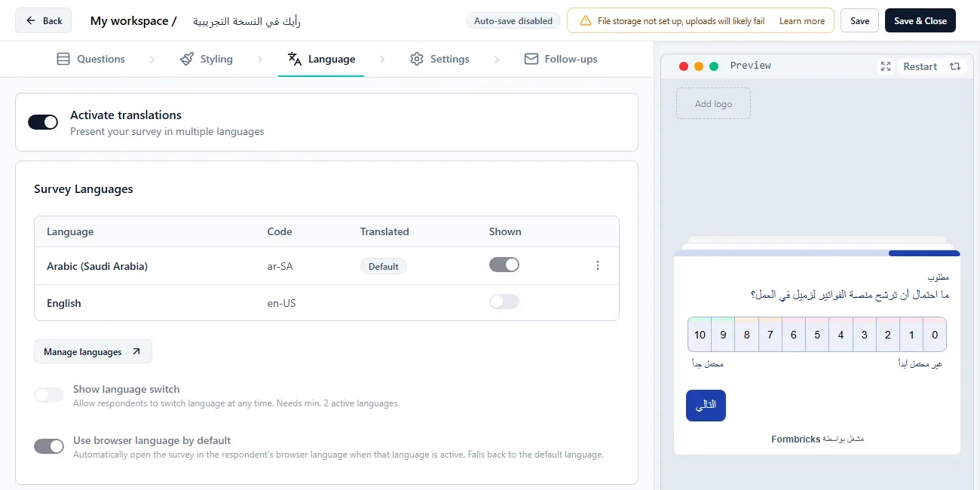Select rating 10 on the NPS scale

(x=700, y=335)
